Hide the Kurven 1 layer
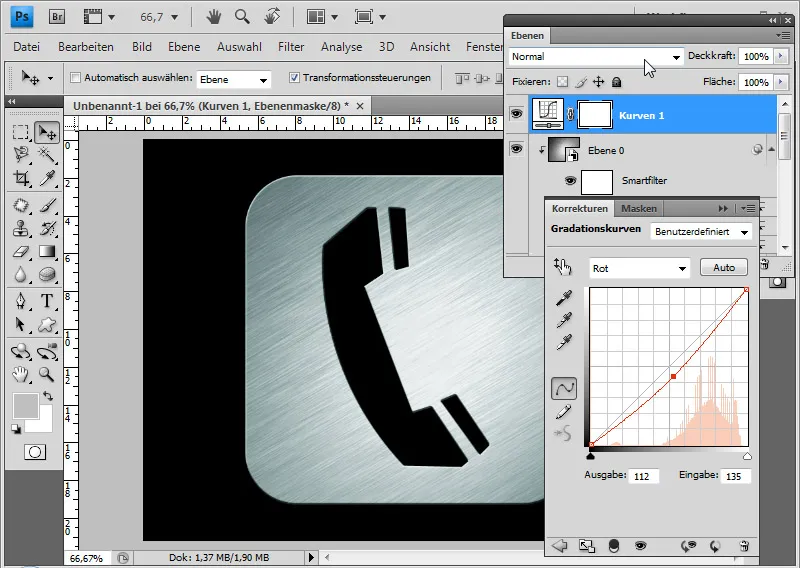 [x=516, y=113]
